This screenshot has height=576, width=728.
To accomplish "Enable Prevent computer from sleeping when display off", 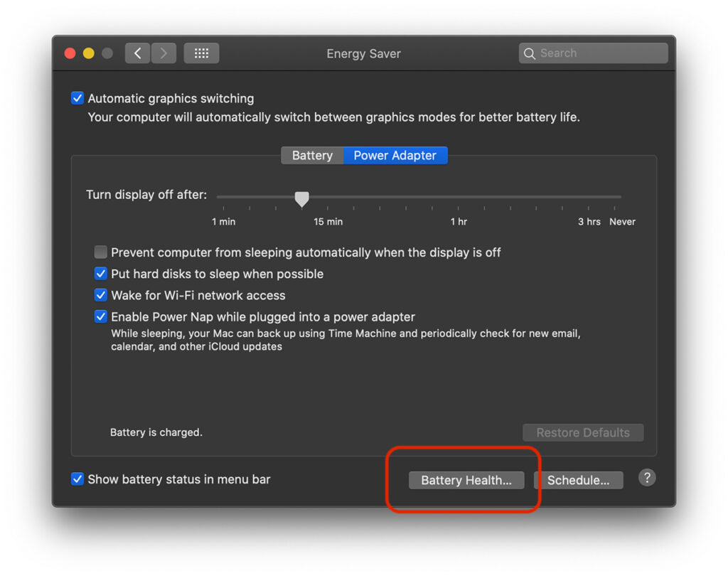I will tap(100, 252).
